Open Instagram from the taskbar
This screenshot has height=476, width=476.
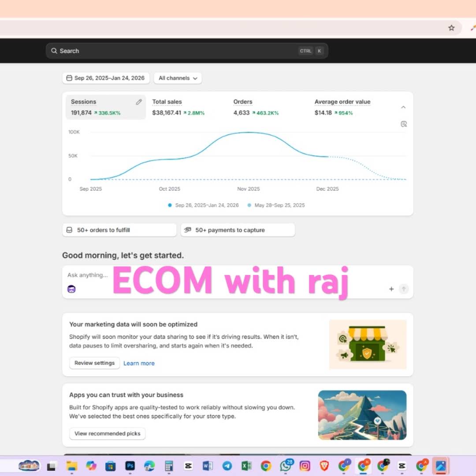(x=305, y=466)
